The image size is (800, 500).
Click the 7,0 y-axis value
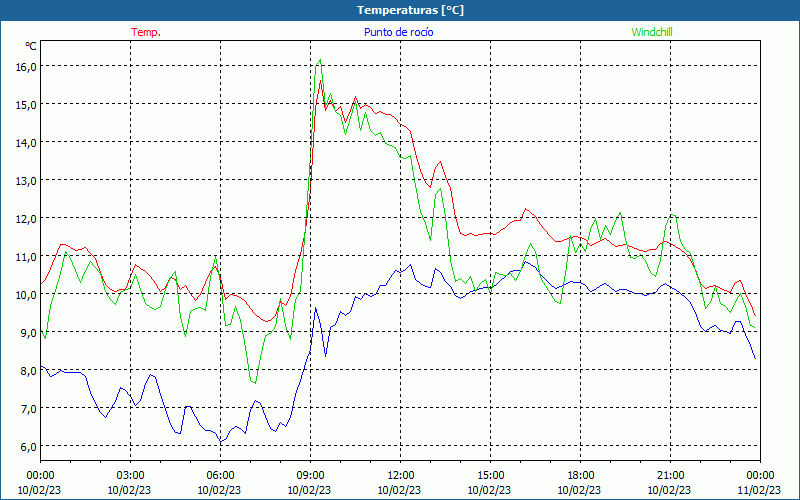click(28, 409)
